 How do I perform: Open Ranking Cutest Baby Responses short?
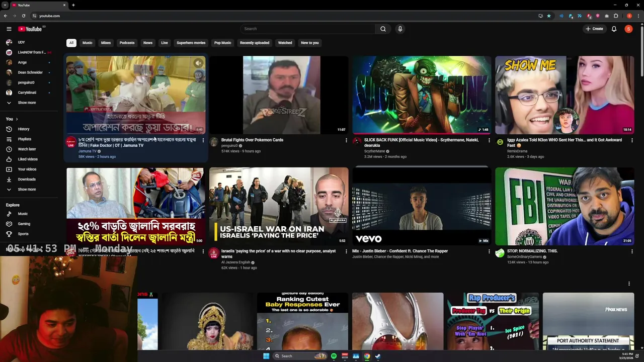click(302, 321)
